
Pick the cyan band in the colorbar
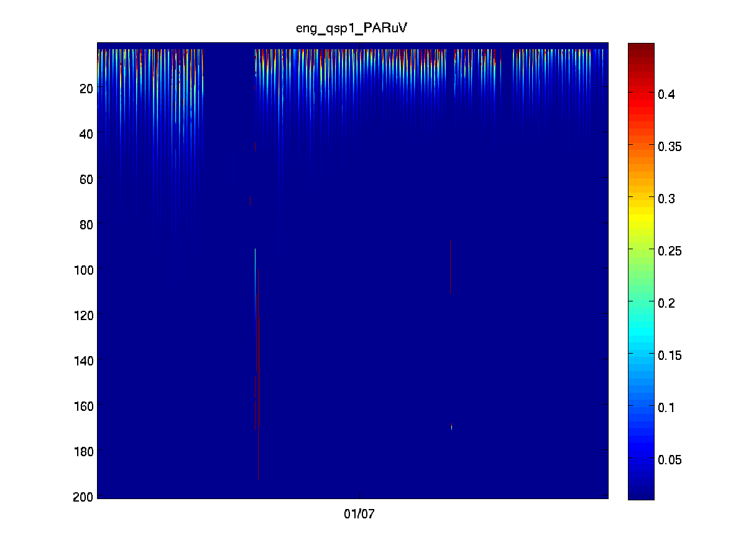pyautogui.click(x=640, y=329)
